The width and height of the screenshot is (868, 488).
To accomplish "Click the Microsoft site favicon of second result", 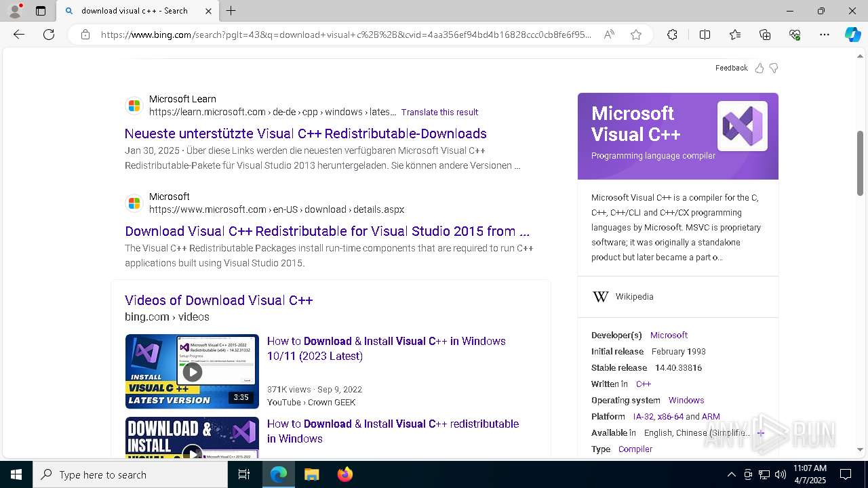I will pos(134,203).
